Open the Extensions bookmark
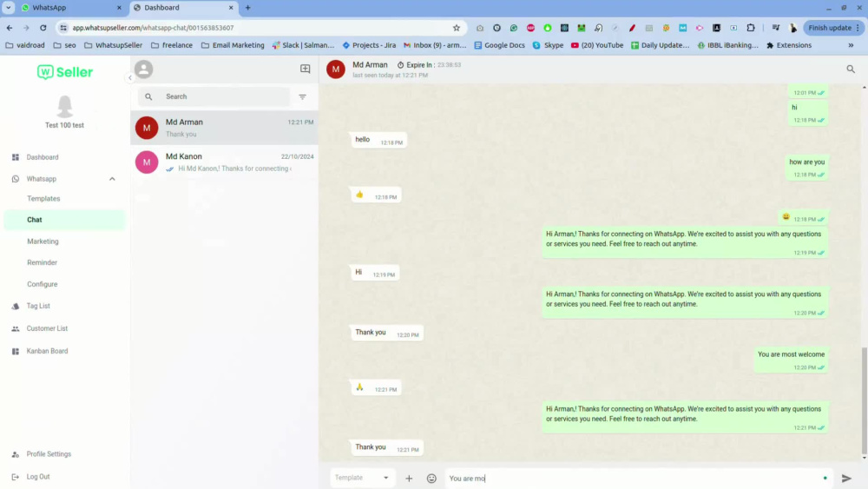Screen dimensions: 868x489 pyautogui.click(x=789, y=45)
